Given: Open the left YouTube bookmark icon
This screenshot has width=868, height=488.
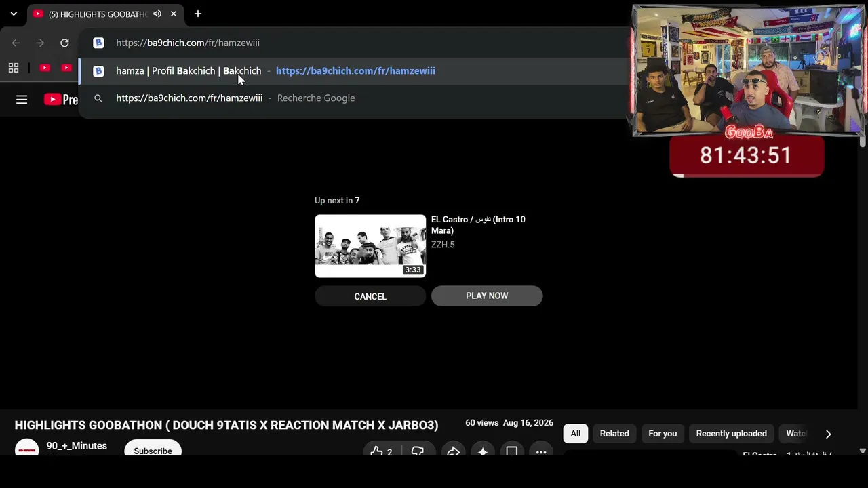Looking at the screenshot, I should point(45,68).
